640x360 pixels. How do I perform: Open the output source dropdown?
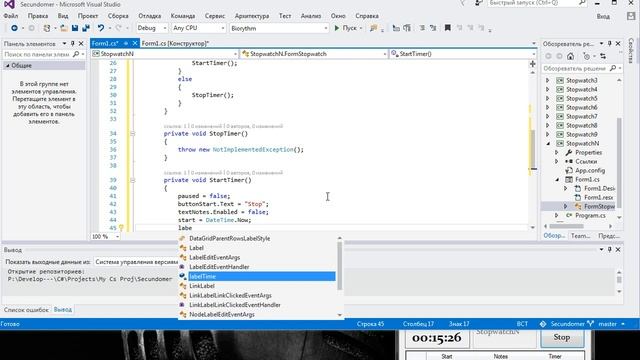click(x=136, y=262)
